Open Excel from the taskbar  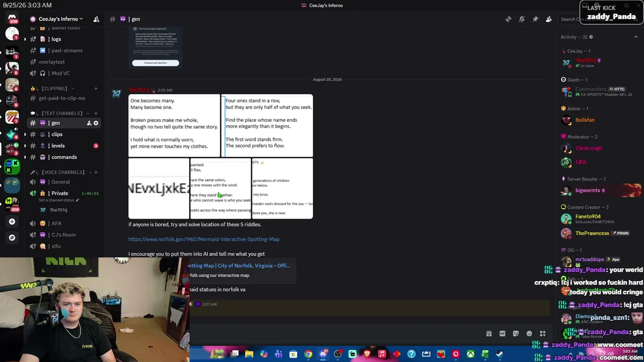tap(485, 354)
